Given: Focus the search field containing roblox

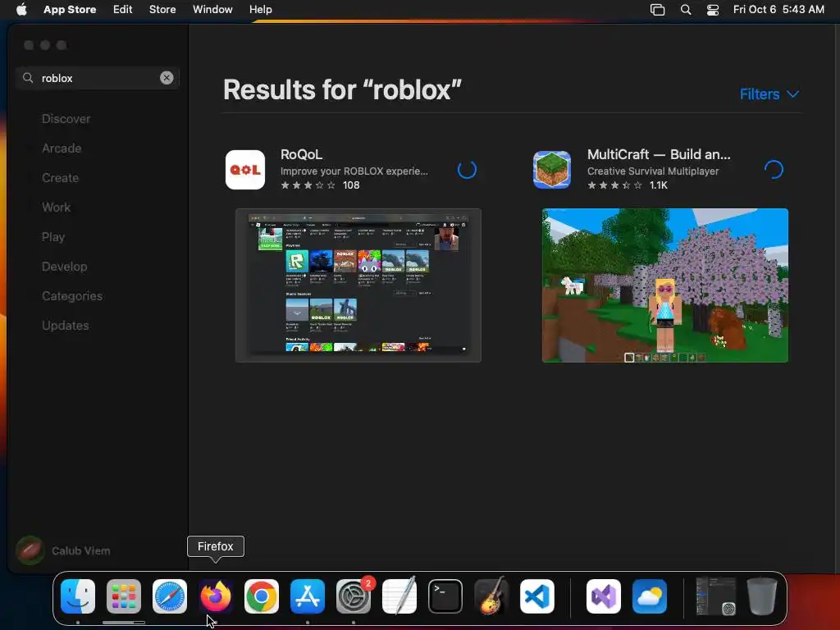Looking at the screenshot, I should 97,78.
